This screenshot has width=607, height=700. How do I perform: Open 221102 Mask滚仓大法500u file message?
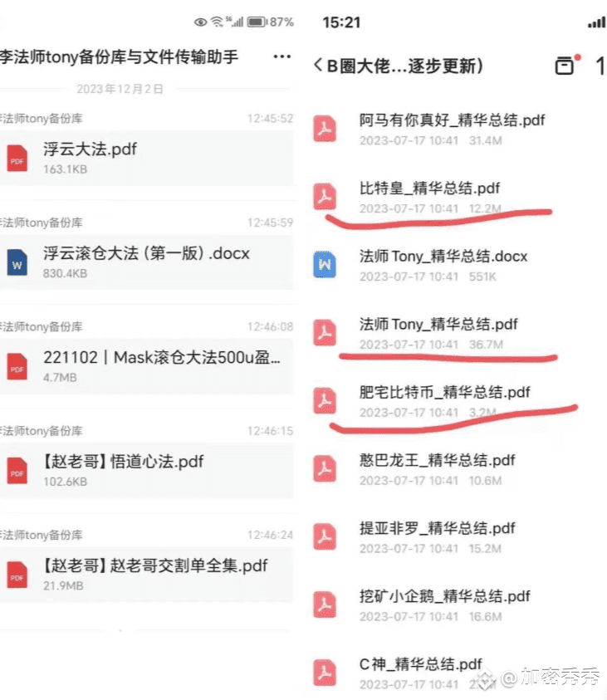point(146,366)
